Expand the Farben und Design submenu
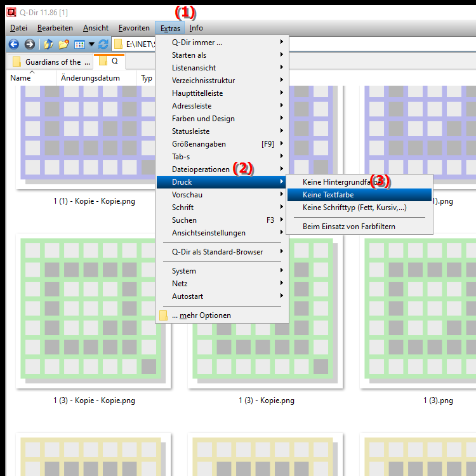Viewport: 476px width, 476px height. (x=221, y=119)
